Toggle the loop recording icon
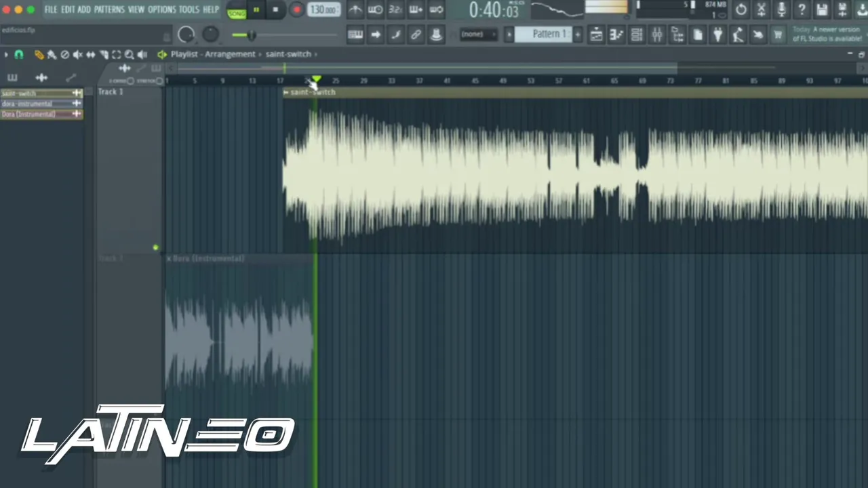 point(436,10)
